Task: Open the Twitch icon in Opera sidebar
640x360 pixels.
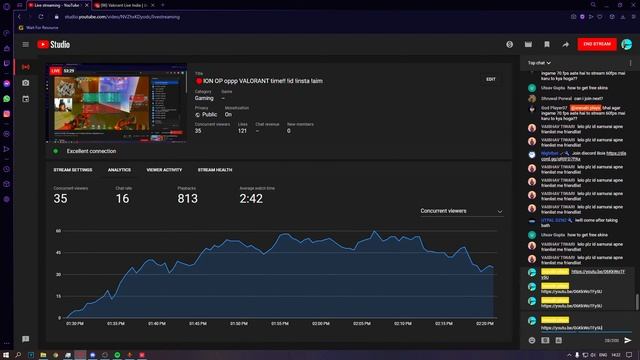Action: pos(7,63)
